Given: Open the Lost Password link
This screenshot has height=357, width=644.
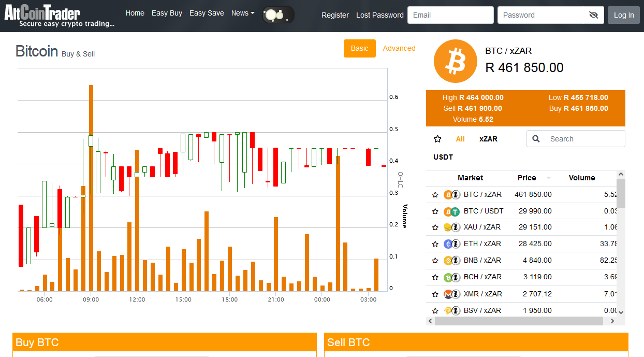Looking at the screenshot, I should pyautogui.click(x=380, y=15).
